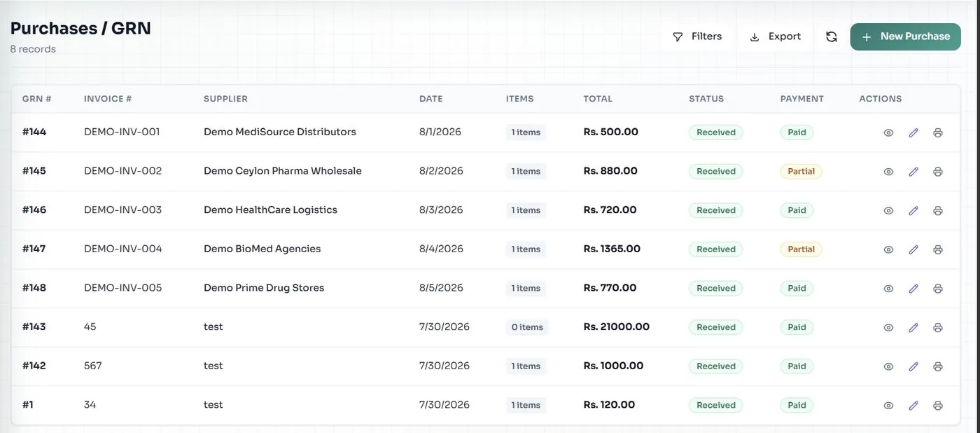This screenshot has height=433, width=980.
Task: Edit the DEMO-INV-002 purchase
Action: click(x=913, y=172)
